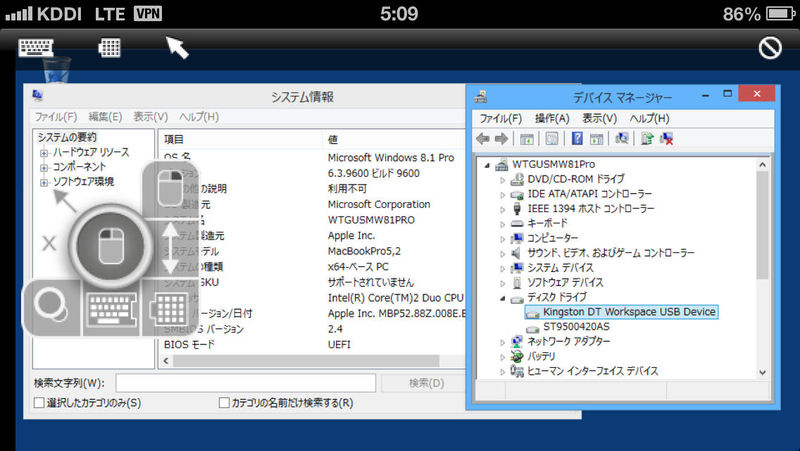Viewport: 800px width, 451px height.
Task: Collapse WTGUSMW81Pro root node
Action: 487,165
